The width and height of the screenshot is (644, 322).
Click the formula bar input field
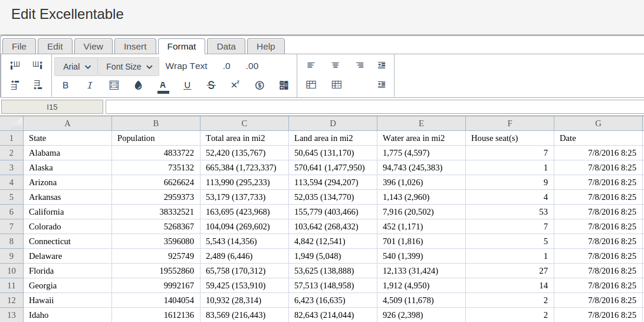(374, 107)
